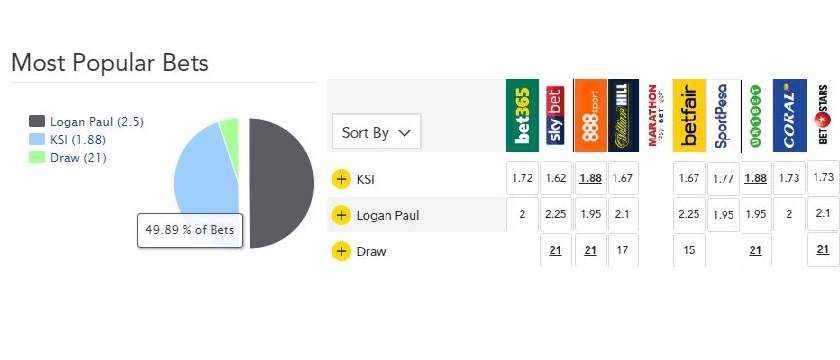This screenshot has height=360, width=840.
Task: Open the Marathon Bet logo
Action: pyautogui.click(x=657, y=115)
